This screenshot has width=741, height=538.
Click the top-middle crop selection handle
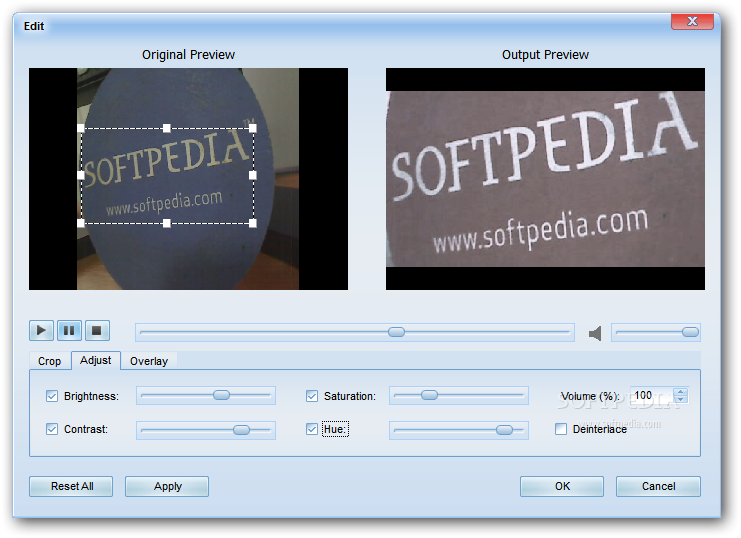pyautogui.click(x=167, y=128)
